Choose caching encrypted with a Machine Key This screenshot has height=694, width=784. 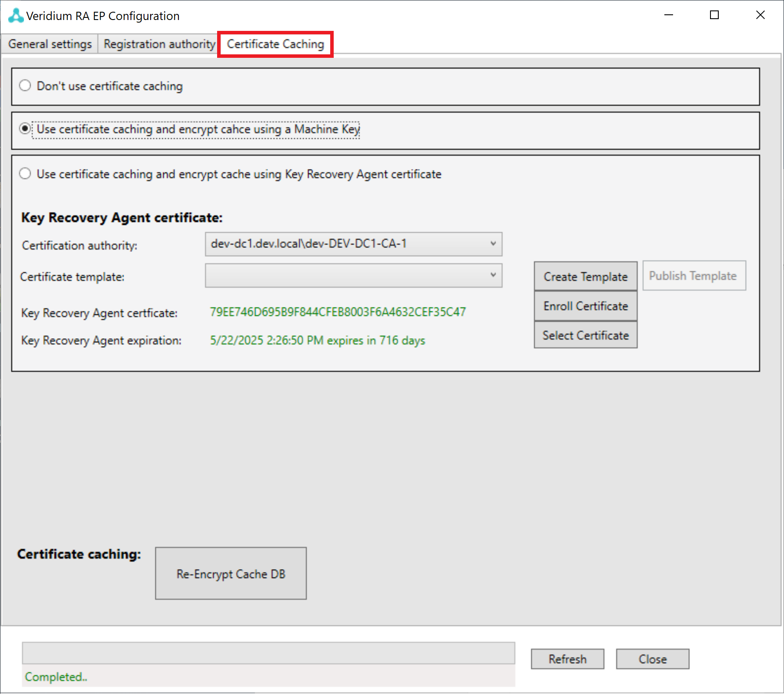pyautogui.click(x=25, y=129)
